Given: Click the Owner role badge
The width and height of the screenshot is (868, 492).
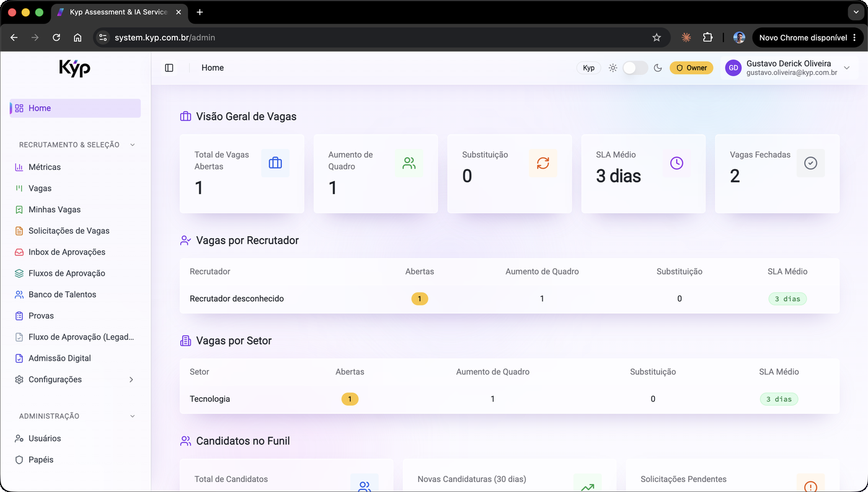Looking at the screenshot, I should pyautogui.click(x=691, y=68).
